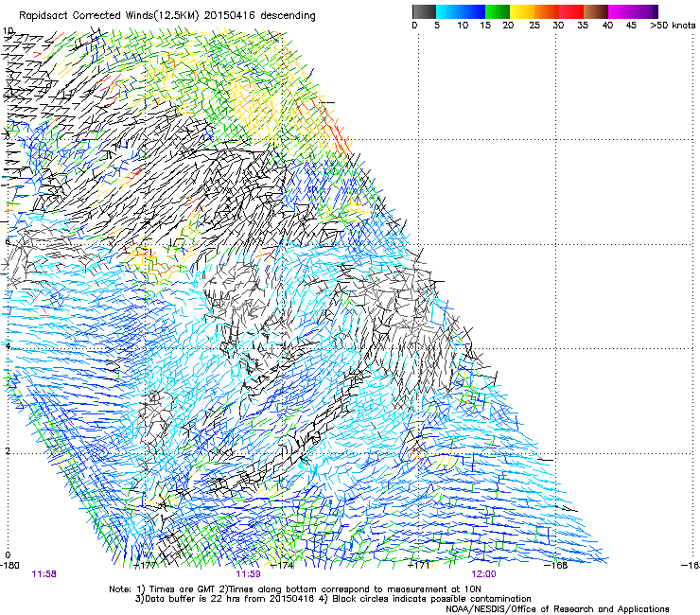The height and width of the screenshot is (615, 700).
Task: Click the orange 25-30 knots legend swatch
Action: (547, 11)
